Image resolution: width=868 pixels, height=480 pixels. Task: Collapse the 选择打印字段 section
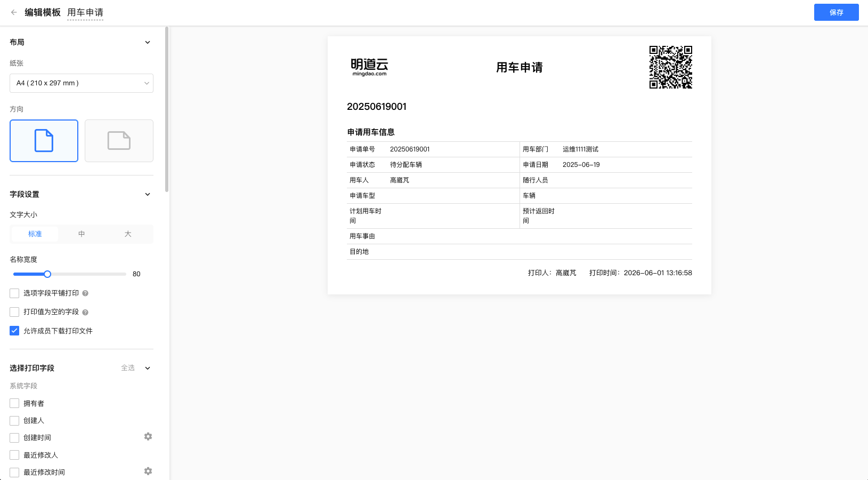pos(148,368)
